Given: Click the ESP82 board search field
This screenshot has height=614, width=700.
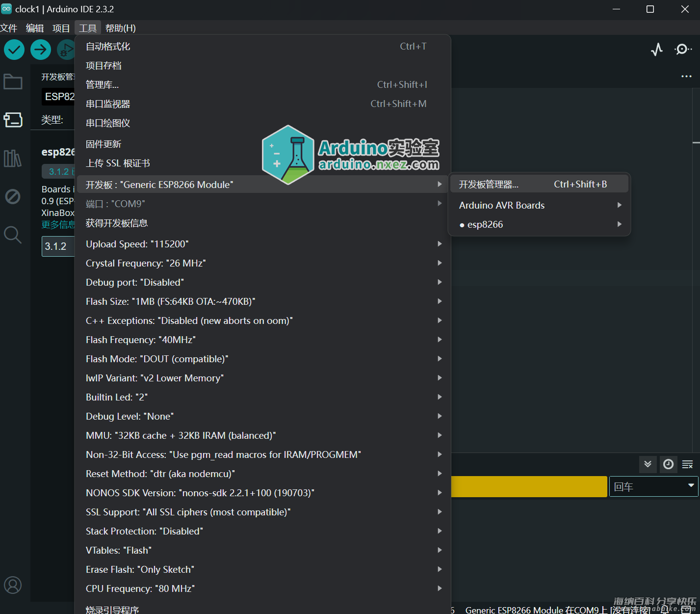Looking at the screenshot, I should click(x=58, y=97).
